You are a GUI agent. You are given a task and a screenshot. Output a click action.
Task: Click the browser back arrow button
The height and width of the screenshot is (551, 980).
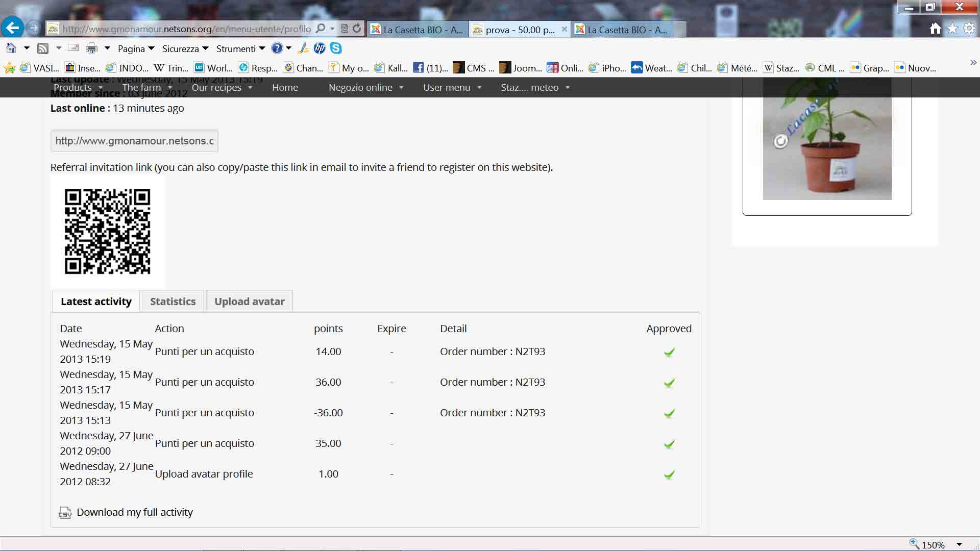click(x=13, y=28)
